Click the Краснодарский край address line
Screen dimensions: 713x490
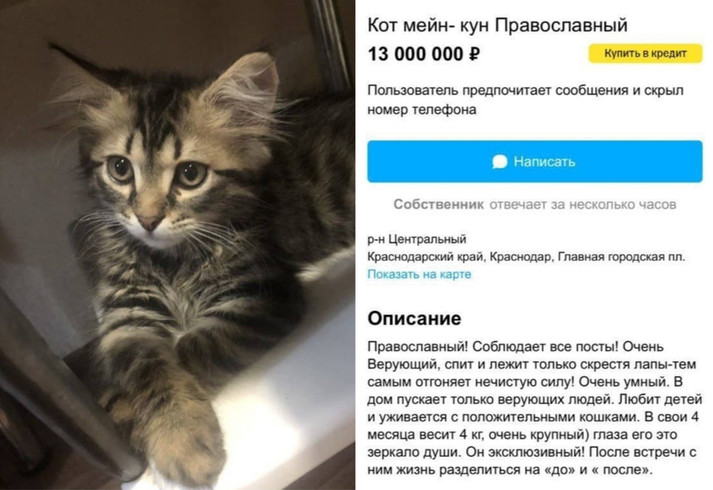point(526,257)
